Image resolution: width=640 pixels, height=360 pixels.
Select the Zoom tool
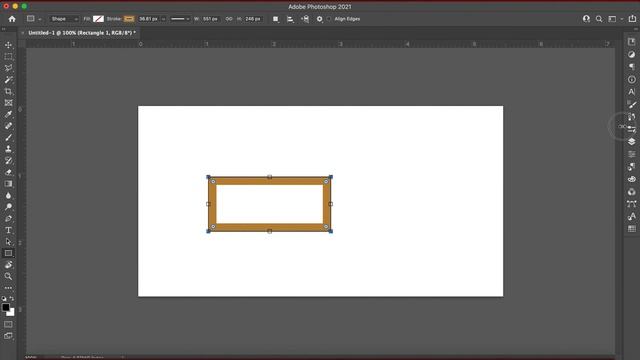tap(8, 276)
